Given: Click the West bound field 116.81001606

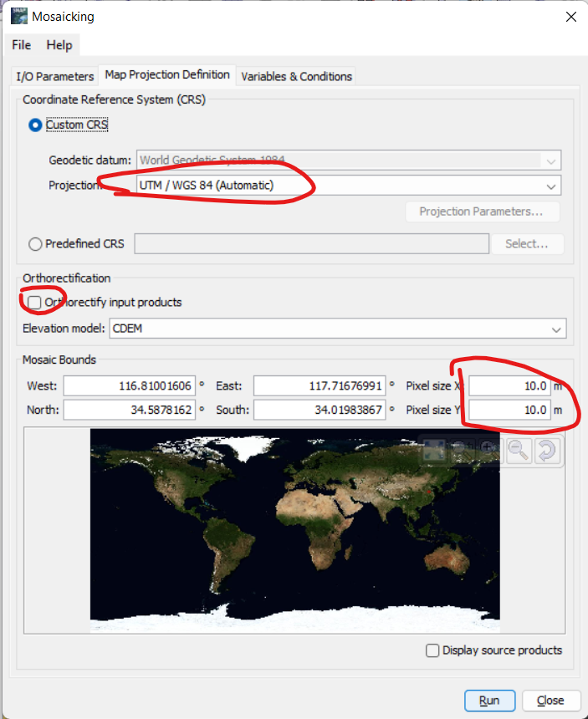Looking at the screenshot, I should pos(130,385).
